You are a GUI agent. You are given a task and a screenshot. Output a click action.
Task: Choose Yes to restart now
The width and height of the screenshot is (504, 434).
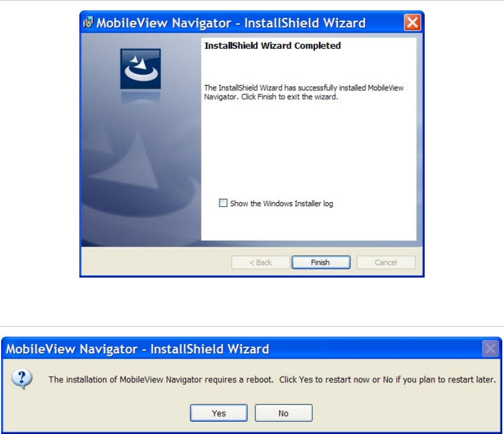[218, 413]
